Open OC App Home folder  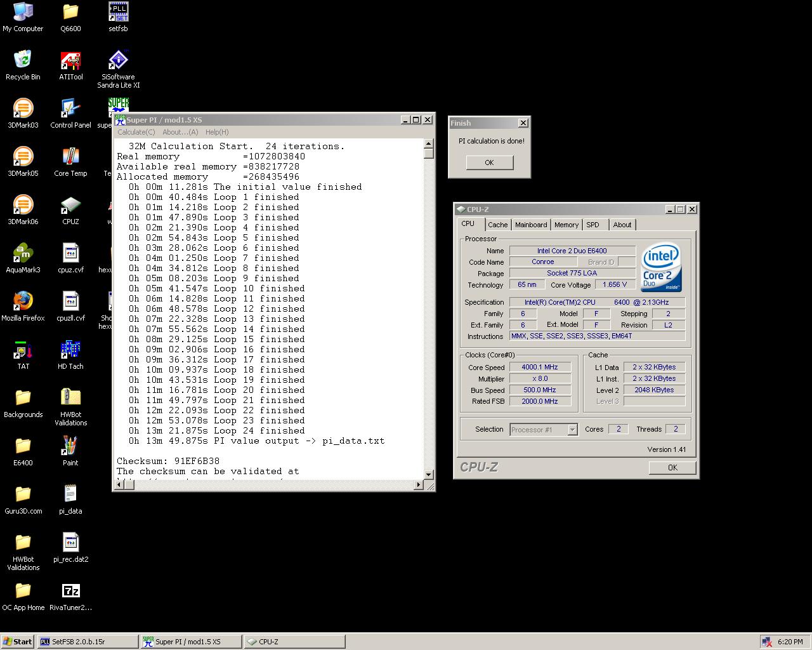tap(23, 596)
